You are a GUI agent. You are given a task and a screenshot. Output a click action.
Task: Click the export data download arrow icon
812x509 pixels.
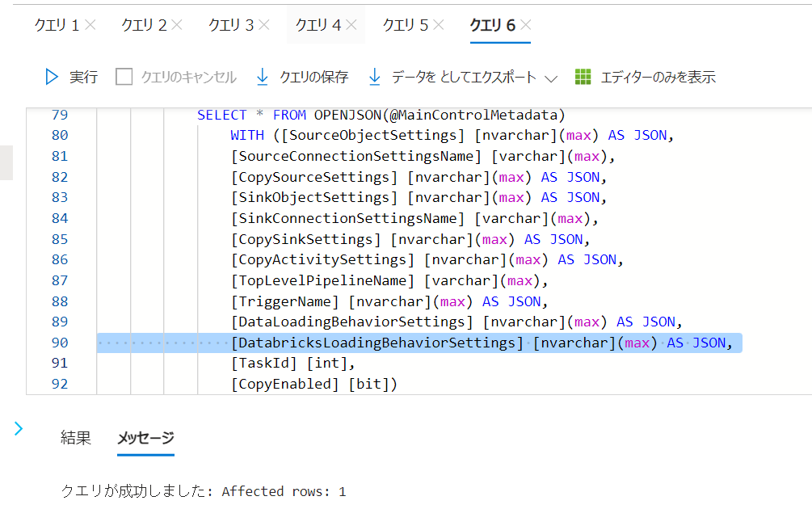point(374,77)
